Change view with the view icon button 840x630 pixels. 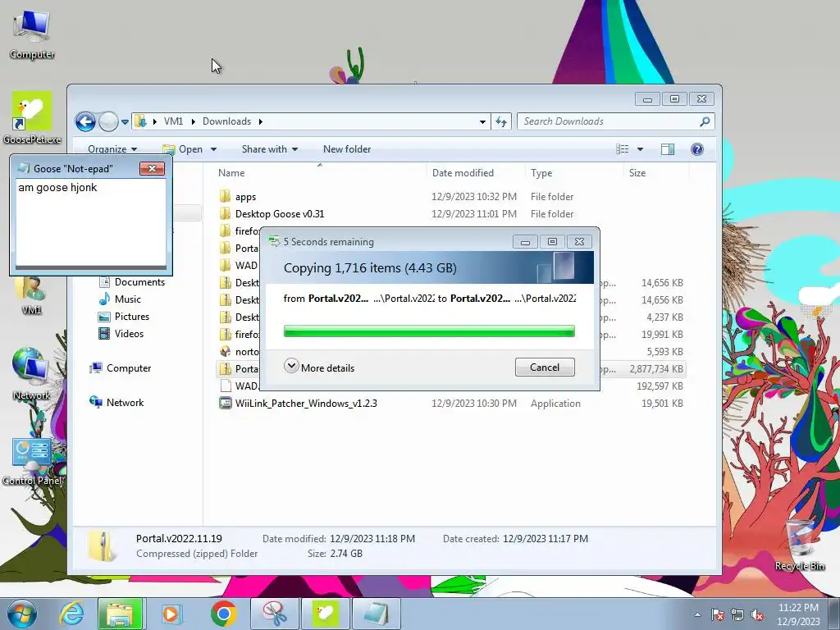(622, 149)
